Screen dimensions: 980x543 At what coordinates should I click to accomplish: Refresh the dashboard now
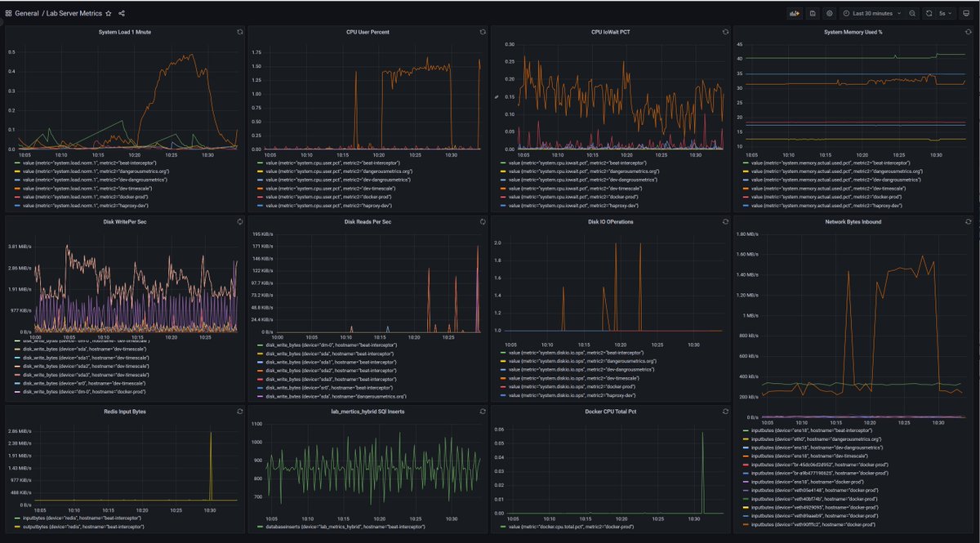click(929, 13)
